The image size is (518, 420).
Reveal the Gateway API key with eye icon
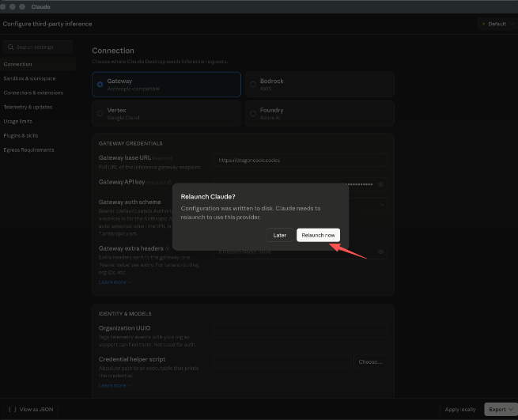click(380, 184)
